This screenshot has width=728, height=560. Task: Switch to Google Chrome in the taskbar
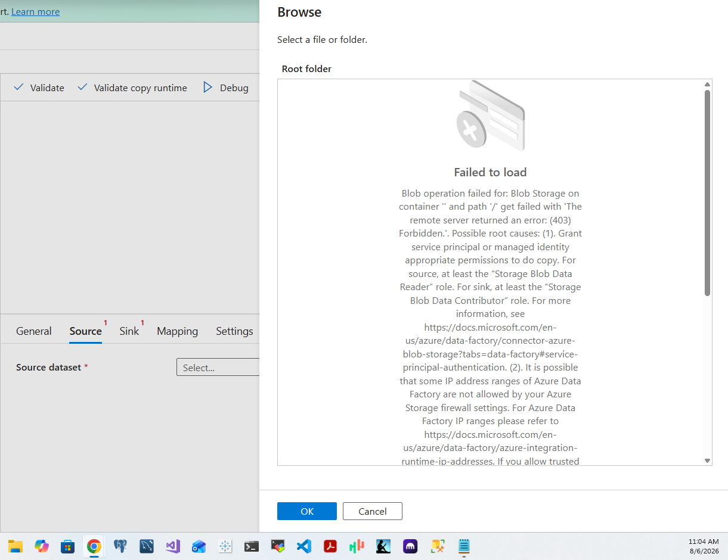point(94,546)
